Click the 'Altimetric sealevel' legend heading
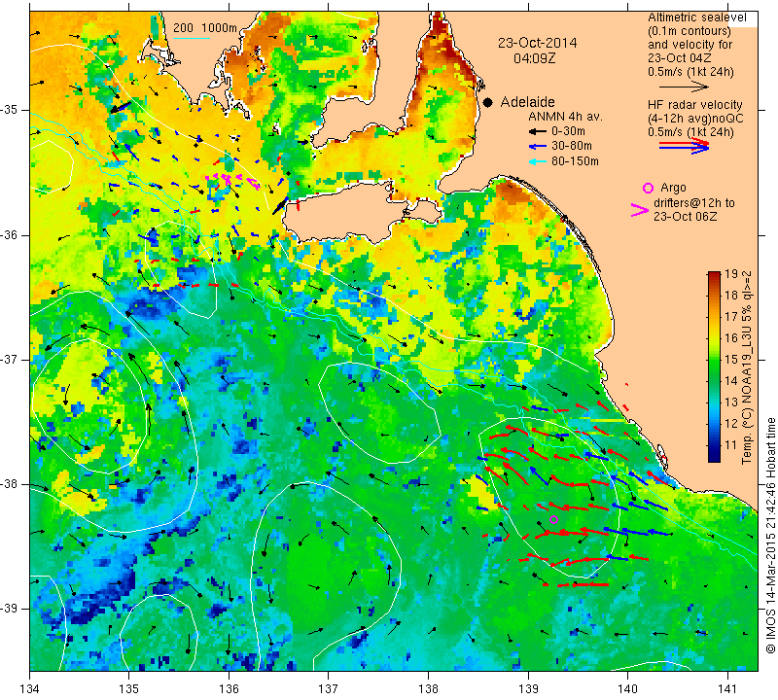Viewport: 778px width, 700px height. 697,17
